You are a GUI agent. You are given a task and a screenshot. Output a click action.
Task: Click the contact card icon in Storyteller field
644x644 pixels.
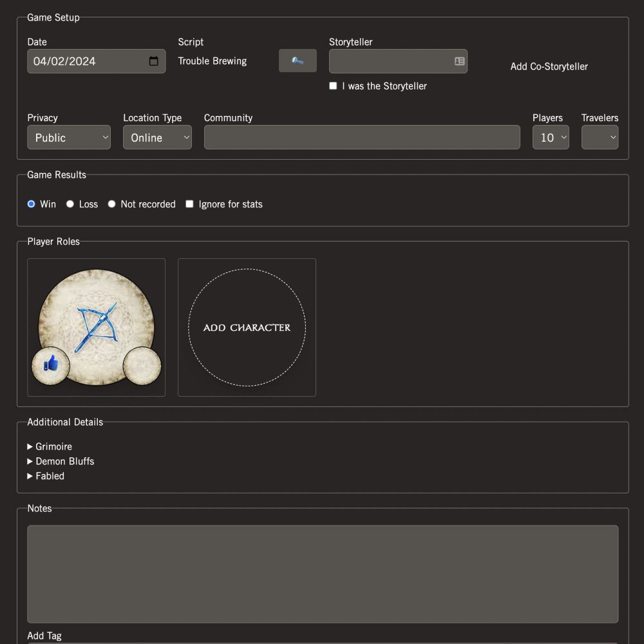(460, 61)
